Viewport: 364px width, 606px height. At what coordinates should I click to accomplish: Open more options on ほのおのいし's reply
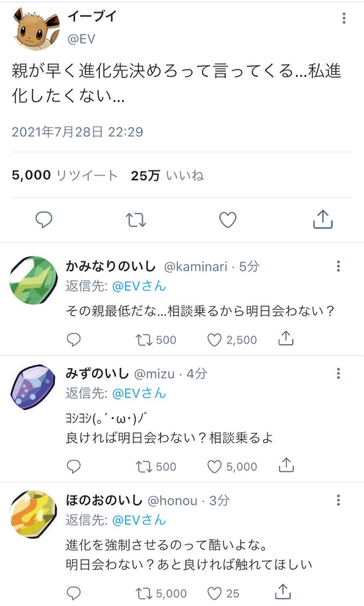point(338,500)
